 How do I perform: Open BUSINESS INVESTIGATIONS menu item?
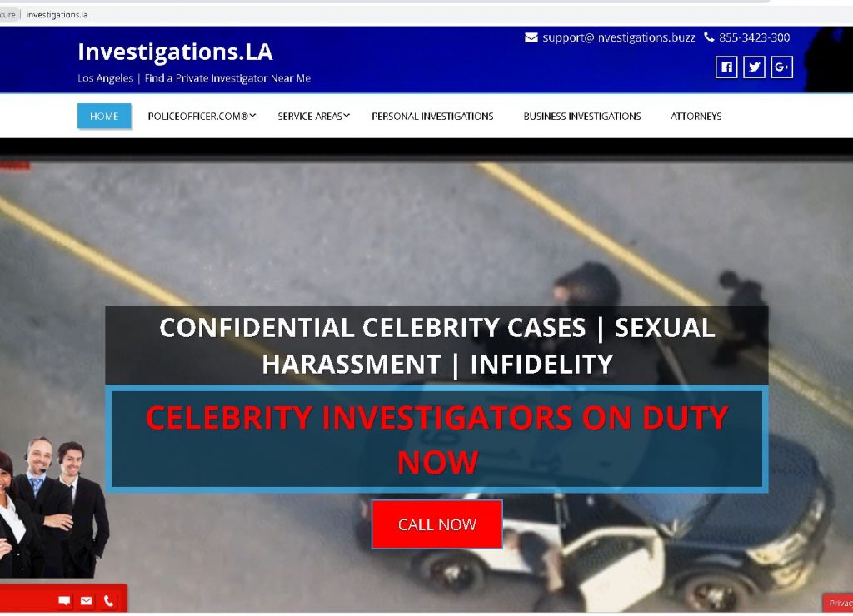coord(582,117)
